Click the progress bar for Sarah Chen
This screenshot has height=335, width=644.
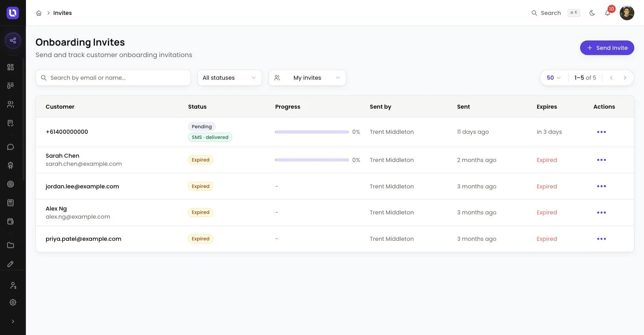pyautogui.click(x=312, y=160)
